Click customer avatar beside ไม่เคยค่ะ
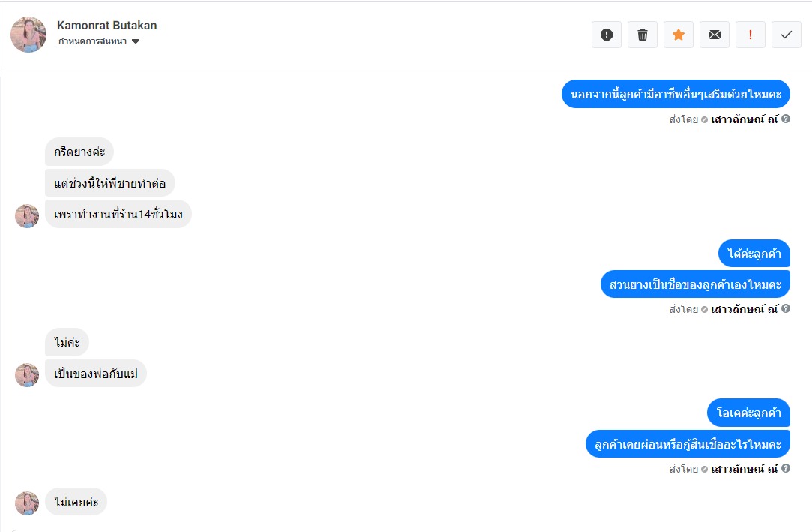The width and height of the screenshot is (812, 532). (x=27, y=503)
